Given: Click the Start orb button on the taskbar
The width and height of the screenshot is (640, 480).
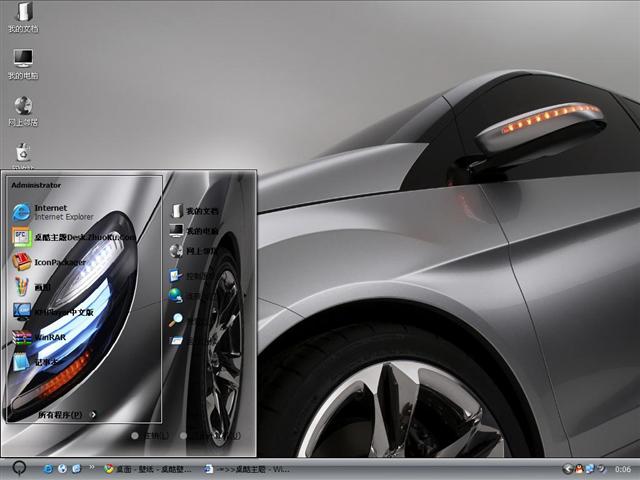Looking at the screenshot, I should coord(19,468).
